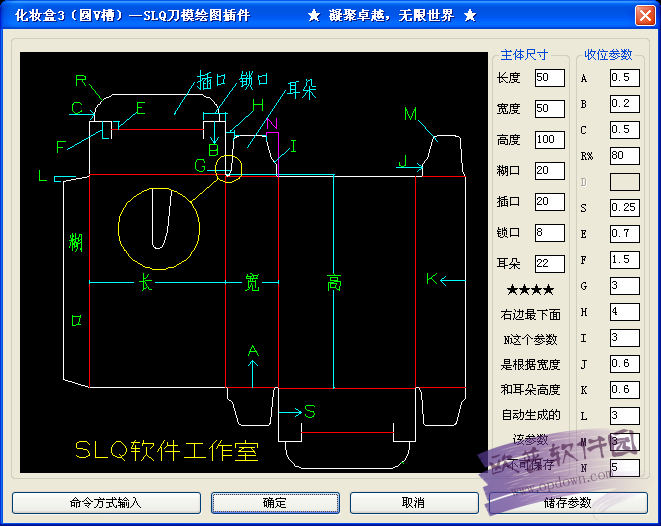Click the SLQ软件工作室 text in diagram
This screenshot has height=526, width=661.
pyautogui.click(x=167, y=451)
